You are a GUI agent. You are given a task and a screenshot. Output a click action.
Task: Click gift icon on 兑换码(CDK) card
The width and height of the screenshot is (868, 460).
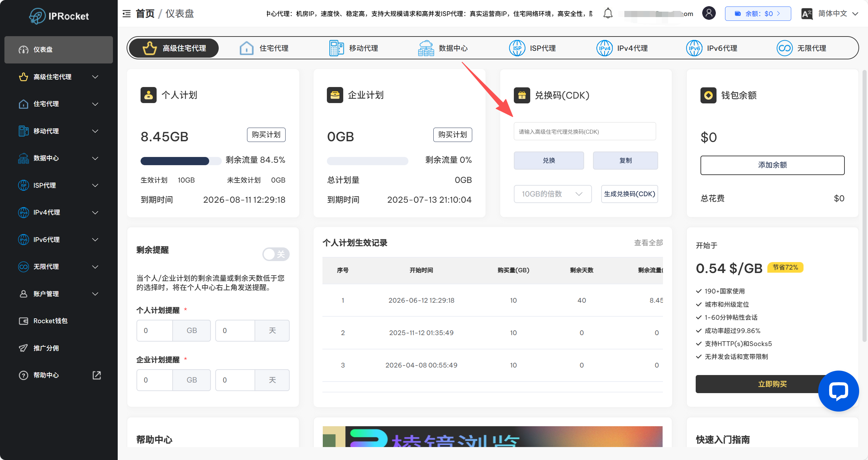522,95
